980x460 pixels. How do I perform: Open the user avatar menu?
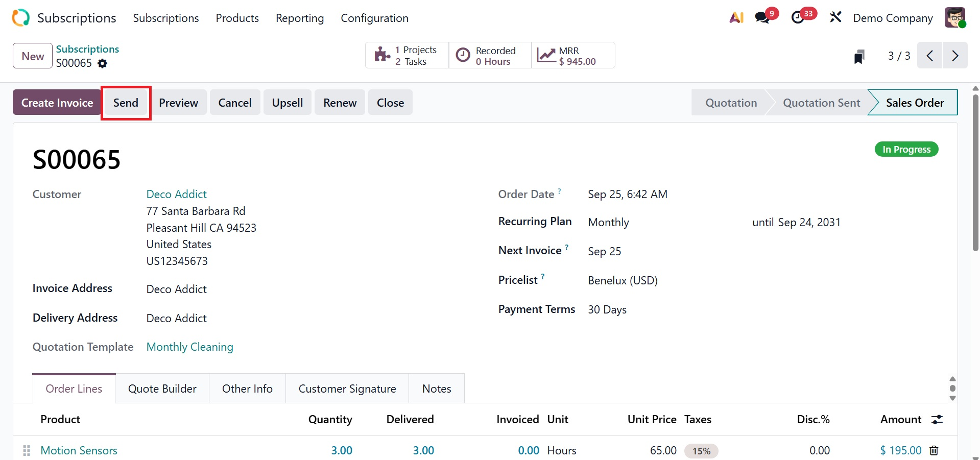[954, 18]
